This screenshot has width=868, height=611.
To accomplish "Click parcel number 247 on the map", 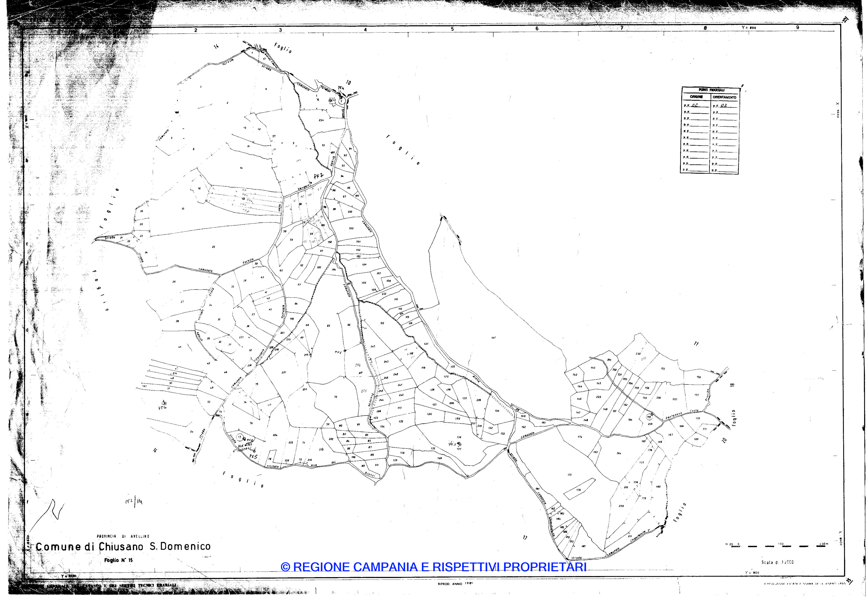I will (x=373, y=347).
